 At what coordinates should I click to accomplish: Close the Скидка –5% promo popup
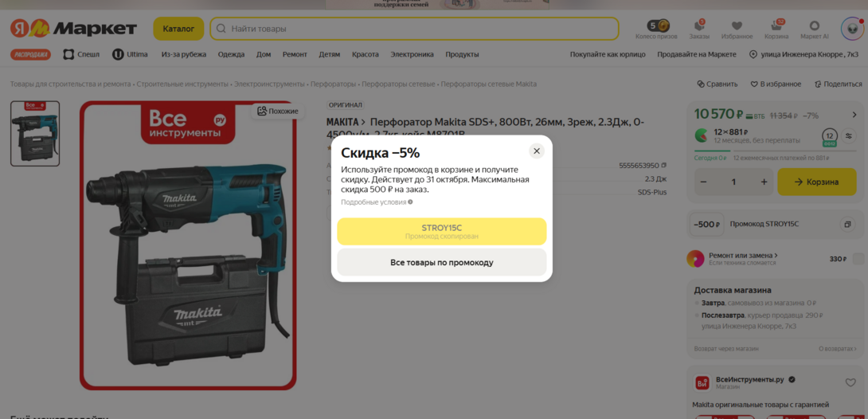(537, 151)
